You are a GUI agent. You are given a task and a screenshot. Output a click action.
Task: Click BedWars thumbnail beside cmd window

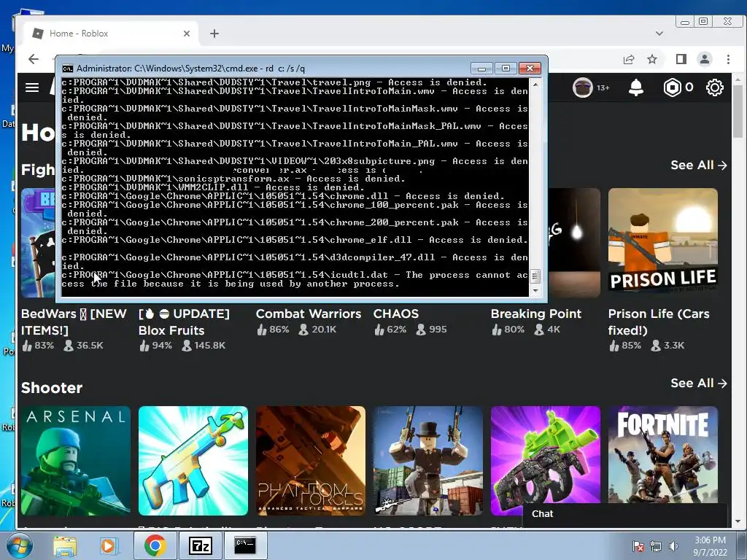coord(38,243)
